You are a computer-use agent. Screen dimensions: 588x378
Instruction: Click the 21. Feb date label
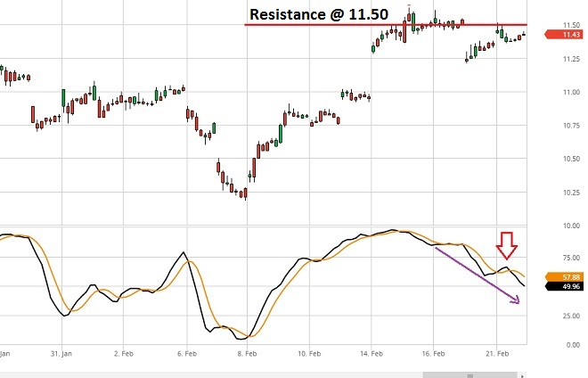(x=497, y=354)
